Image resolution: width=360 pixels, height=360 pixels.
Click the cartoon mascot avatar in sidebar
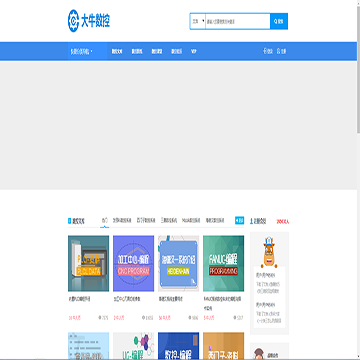(x=269, y=252)
